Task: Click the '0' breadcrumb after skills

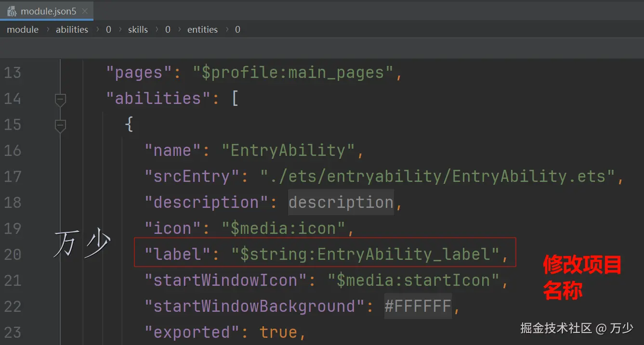Action: click(168, 29)
